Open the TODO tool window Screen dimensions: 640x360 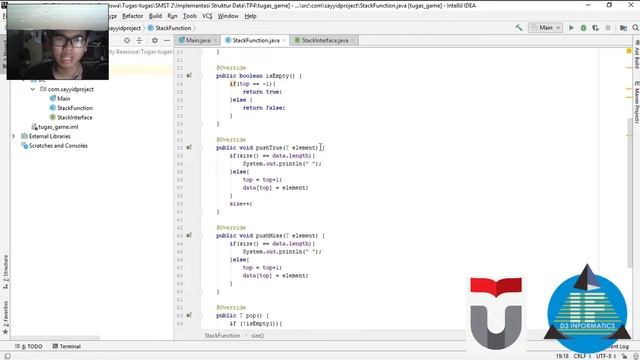coord(29,346)
